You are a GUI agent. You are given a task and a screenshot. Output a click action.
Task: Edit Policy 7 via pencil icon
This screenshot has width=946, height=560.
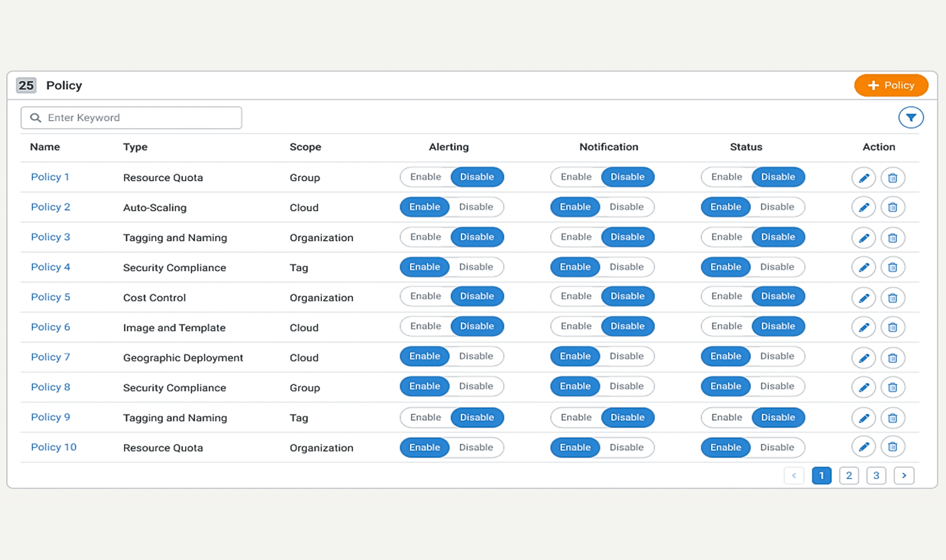864,358
